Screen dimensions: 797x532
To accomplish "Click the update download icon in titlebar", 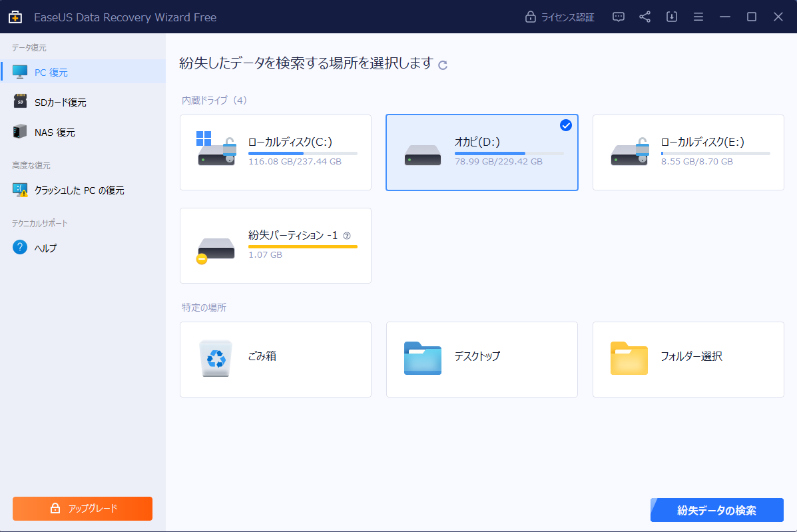I will 671,17.
